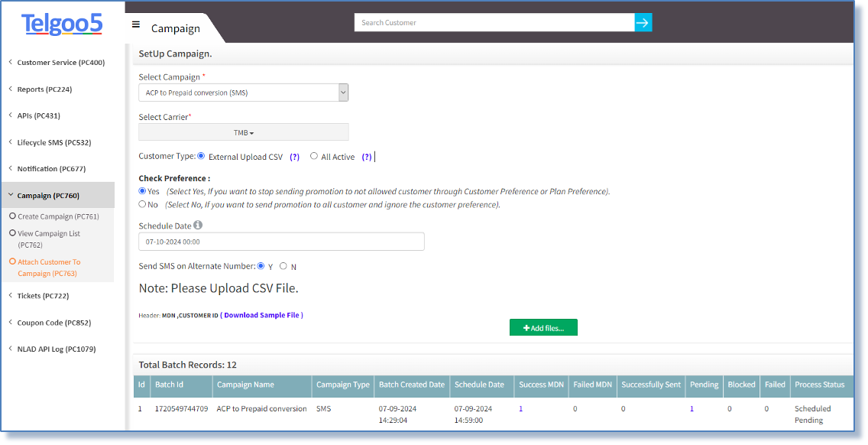
Task: Click batch id 1720549744709 cell
Action: coord(182,409)
